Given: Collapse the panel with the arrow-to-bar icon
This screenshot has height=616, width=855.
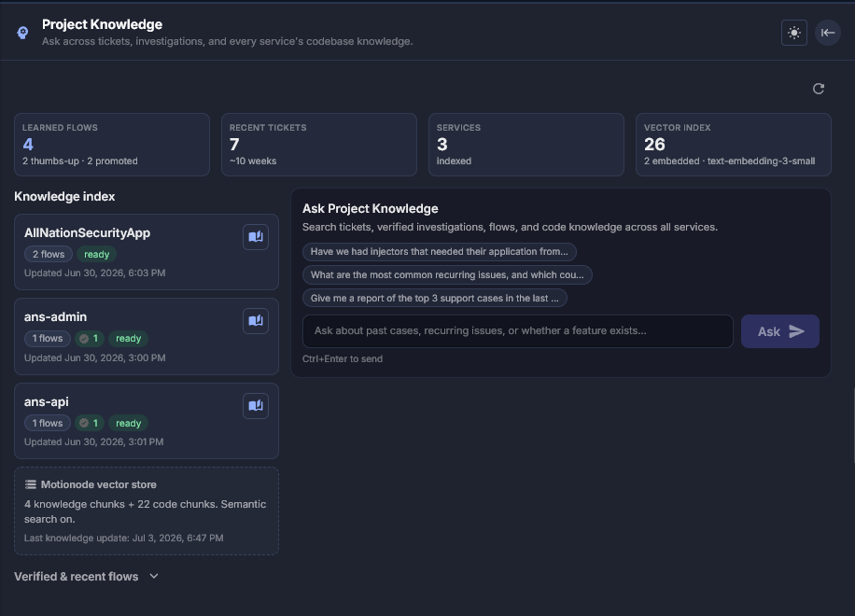Looking at the screenshot, I should pos(828,33).
